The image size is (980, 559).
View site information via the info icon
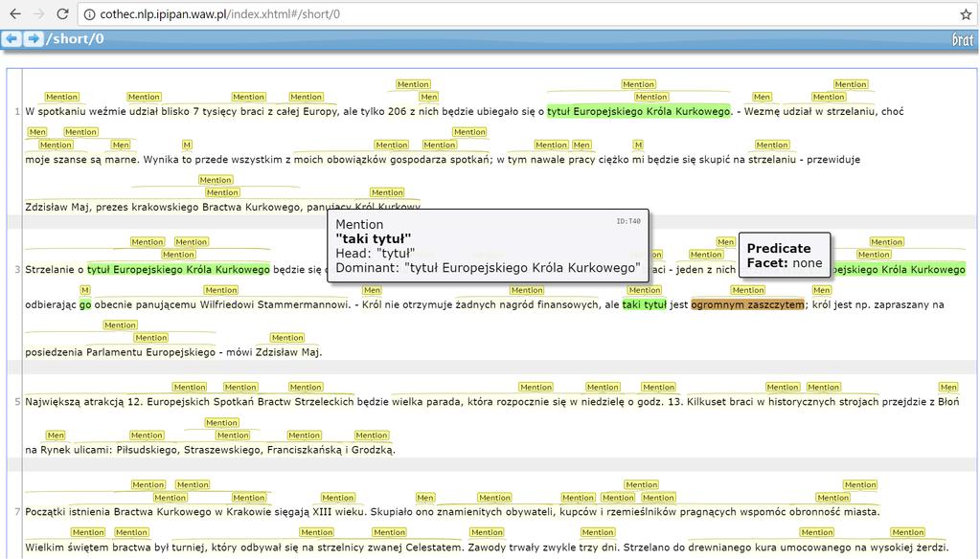coord(89,14)
